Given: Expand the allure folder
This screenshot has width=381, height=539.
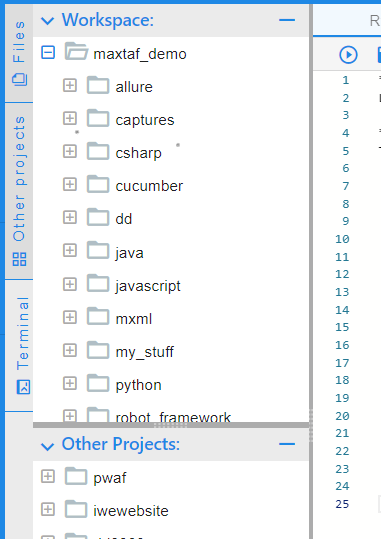Looking at the screenshot, I should pos(70,85).
